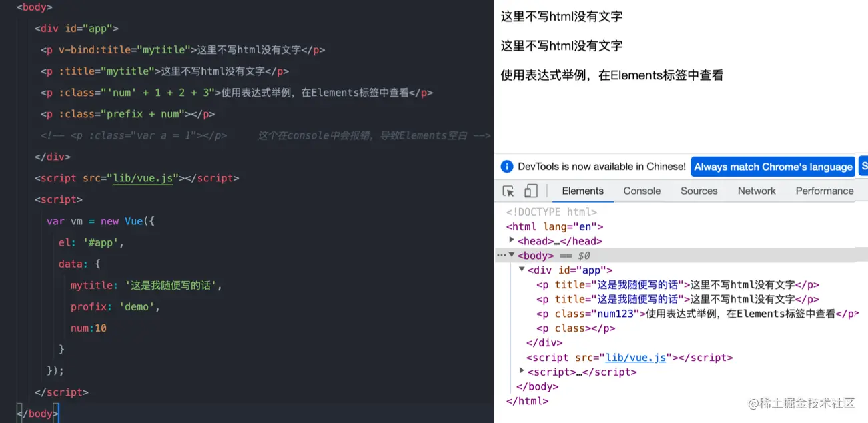Image resolution: width=868 pixels, height=423 pixels.
Task: Select the p class="num123" element
Action: [698, 314]
